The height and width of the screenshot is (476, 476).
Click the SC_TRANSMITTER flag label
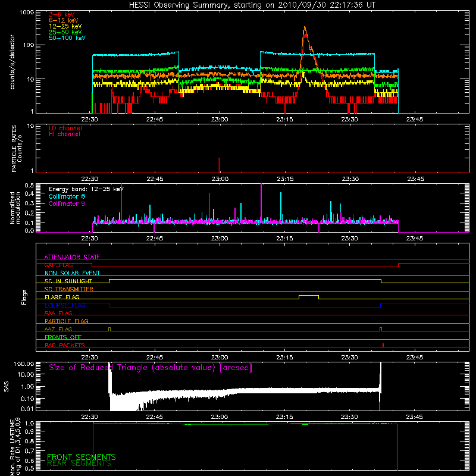[69, 289]
